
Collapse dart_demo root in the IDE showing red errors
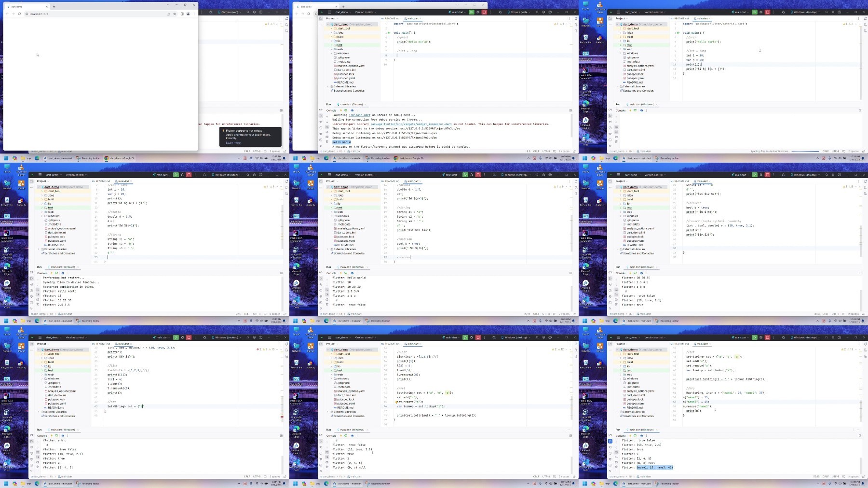[39, 349]
